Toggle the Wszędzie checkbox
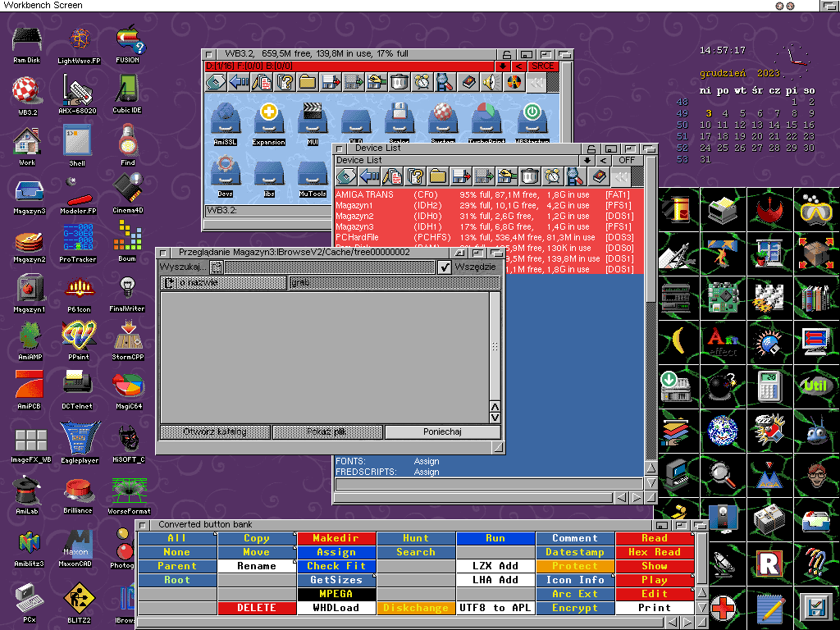840x630 pixels. tap(445, 267)
